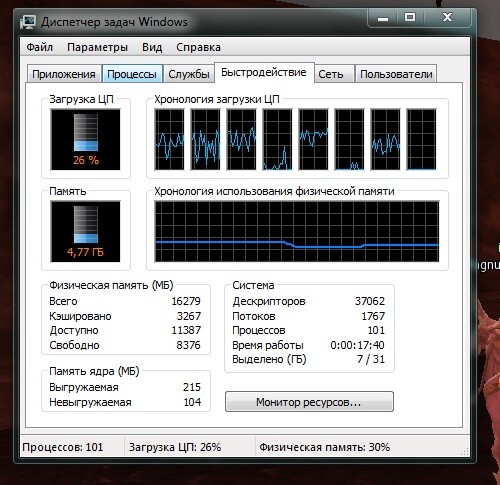Open the Справка menu
Screen dimensions: 500x485
pos(198,47)
